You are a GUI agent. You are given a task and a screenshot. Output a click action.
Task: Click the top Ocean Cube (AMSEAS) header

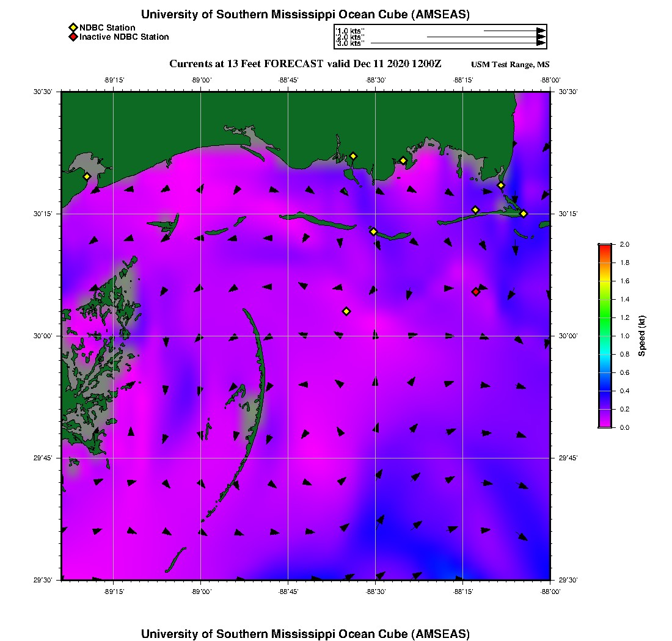(305, 15)
